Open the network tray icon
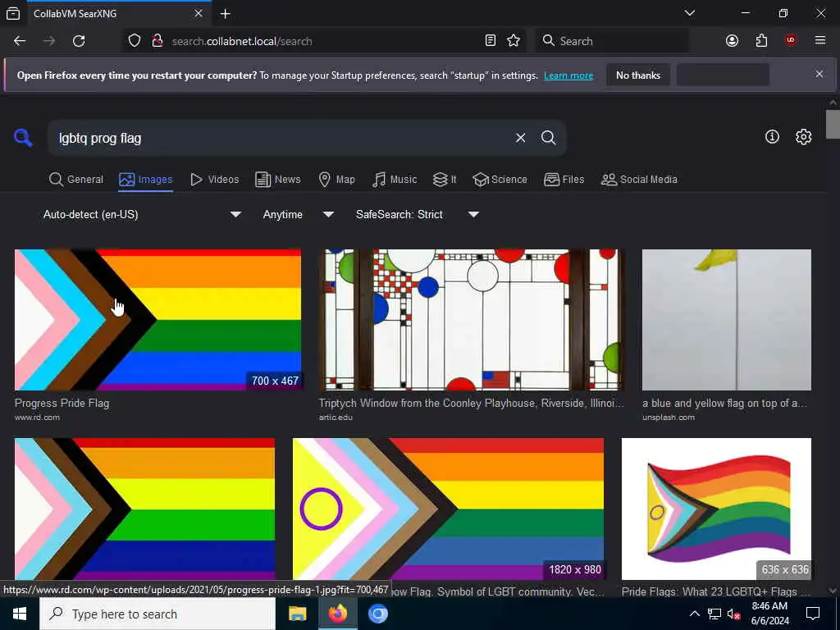This screenshot has width=840, height=630. [714, 614]
